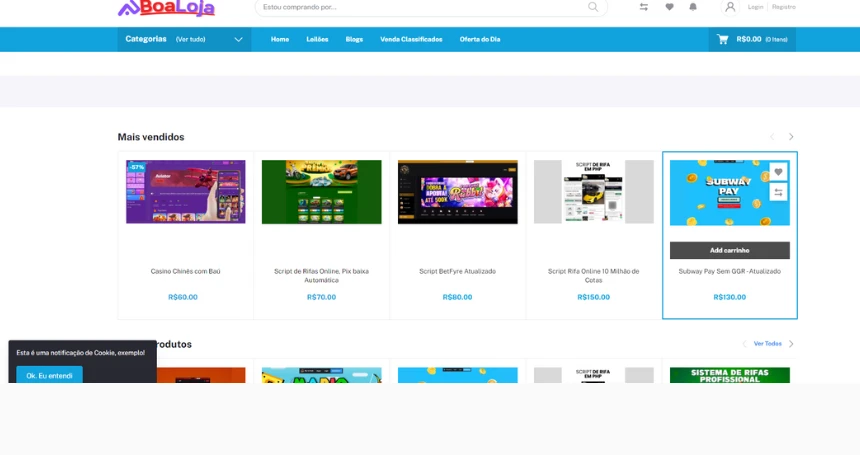The height and width of the screenshot is (455, 860).
Task: Open the shopping cart icon
Action: pyautogui.click(x=722, y=39)
